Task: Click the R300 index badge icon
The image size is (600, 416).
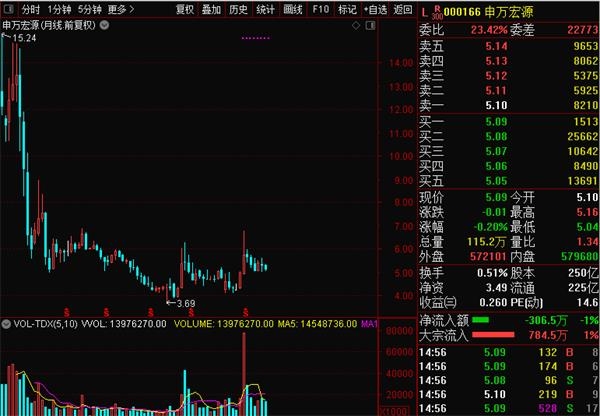Action: (x=437, y=13)
